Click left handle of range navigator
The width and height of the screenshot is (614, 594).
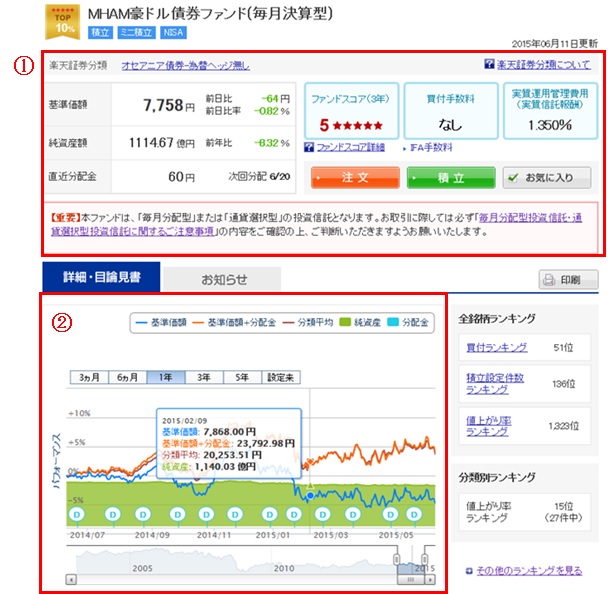(397, 558)
